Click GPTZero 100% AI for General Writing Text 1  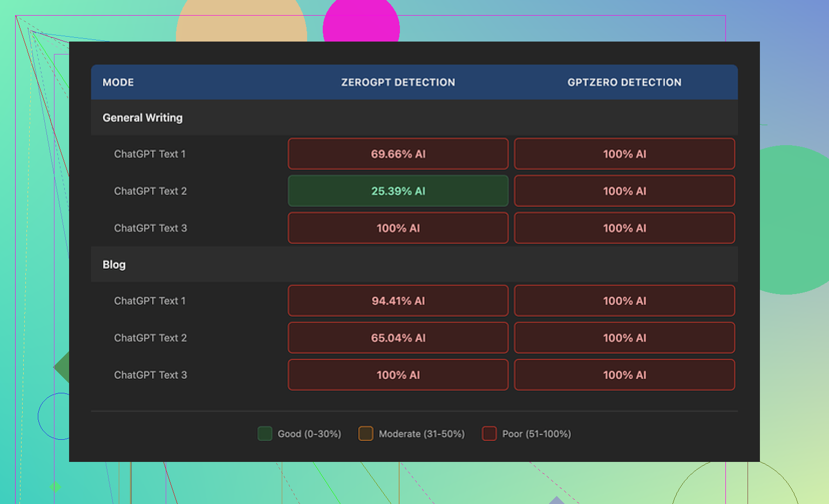click(624, 154)
